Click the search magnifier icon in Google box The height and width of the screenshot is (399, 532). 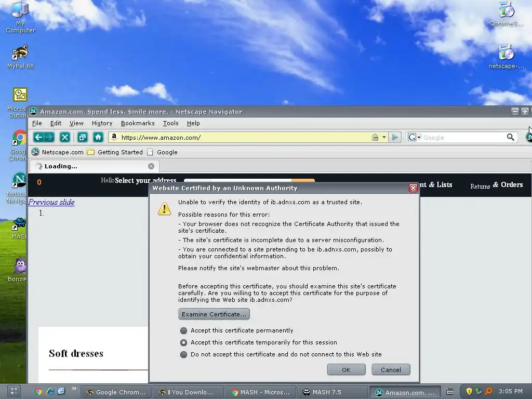point(510,137)
